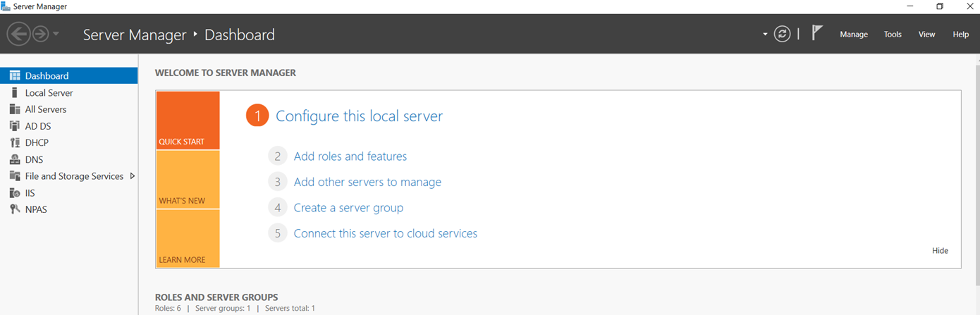Open the Manage menu

(854, 34)
